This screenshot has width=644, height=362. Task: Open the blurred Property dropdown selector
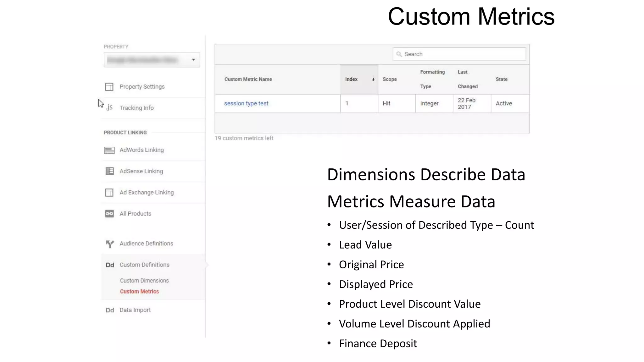click(152, 60)
